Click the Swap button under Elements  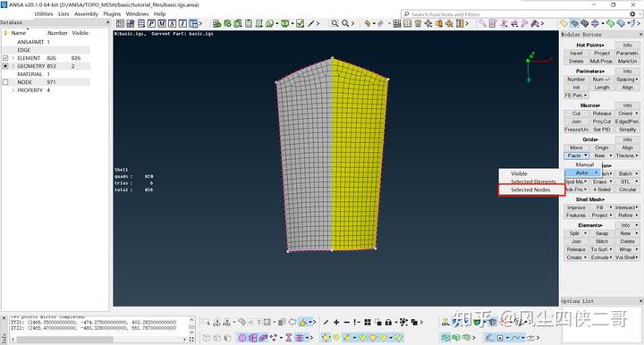click(602, 233)
